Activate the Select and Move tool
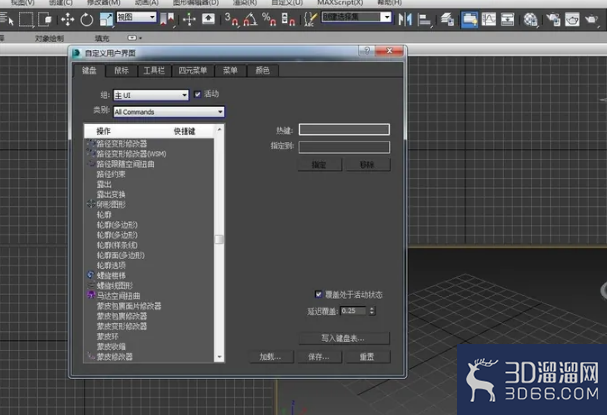 coord(68,19)
